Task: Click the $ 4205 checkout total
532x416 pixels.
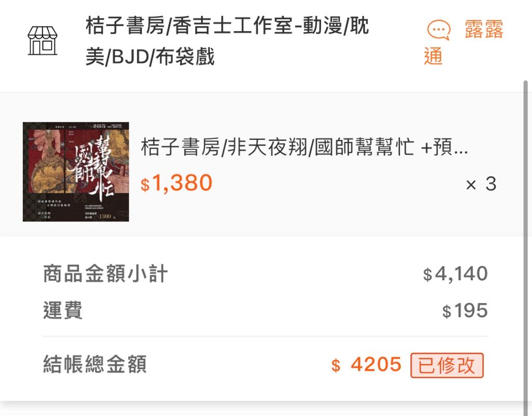Action: (x=366, y=365)
